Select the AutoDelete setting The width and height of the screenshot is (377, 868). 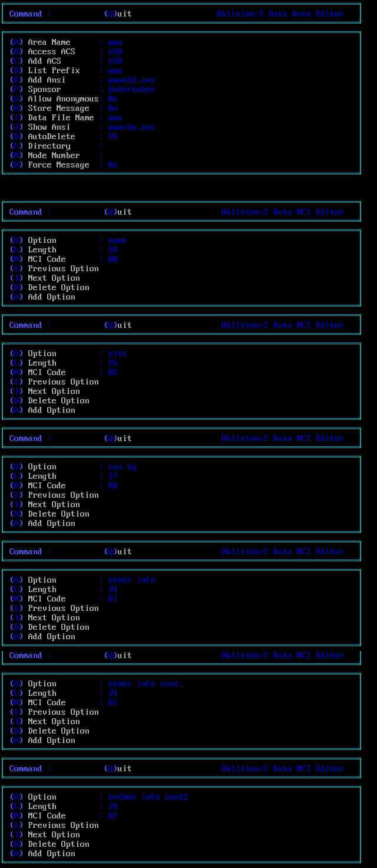[51, 136]
